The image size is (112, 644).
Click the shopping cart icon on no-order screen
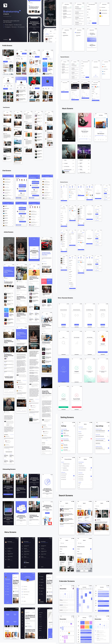[x=63, y=315]
